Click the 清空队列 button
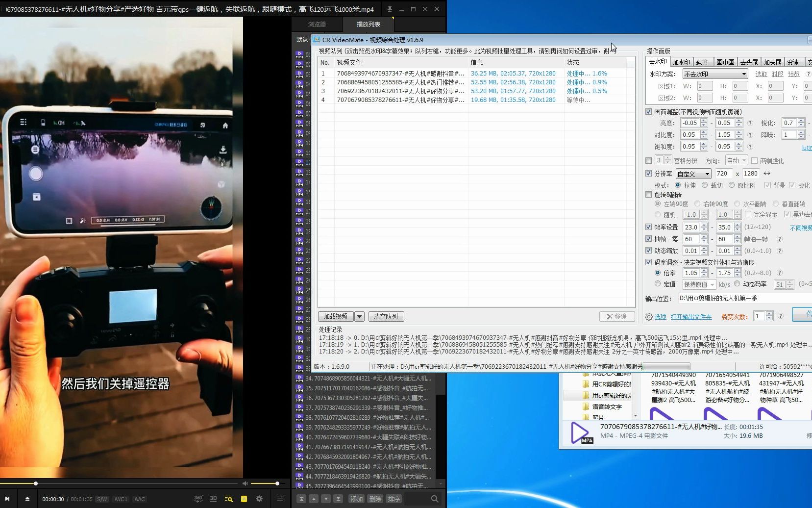The image size is (812, 508). (x=386, y=316)
